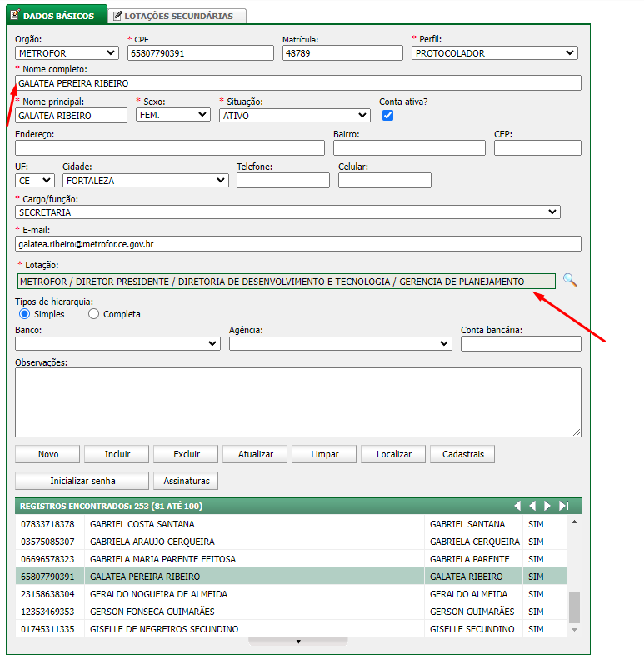The height and width of the screenshot is (664, 644).
Task: Focus the Telefone field
Action: [x=282, y=181]
